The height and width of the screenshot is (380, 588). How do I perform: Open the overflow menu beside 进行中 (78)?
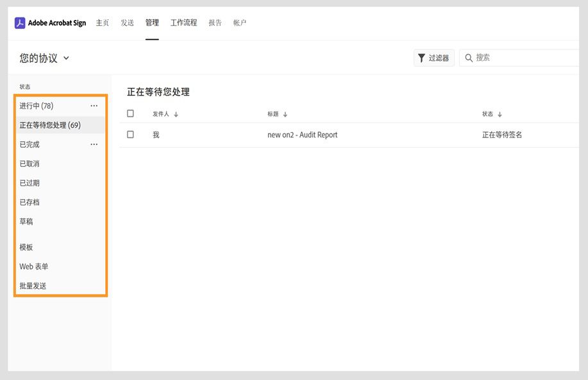point(94,105)
